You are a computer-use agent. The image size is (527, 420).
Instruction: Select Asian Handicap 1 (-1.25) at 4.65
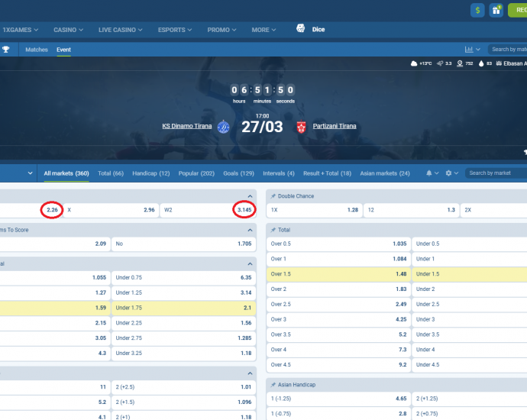click(339, 399)
